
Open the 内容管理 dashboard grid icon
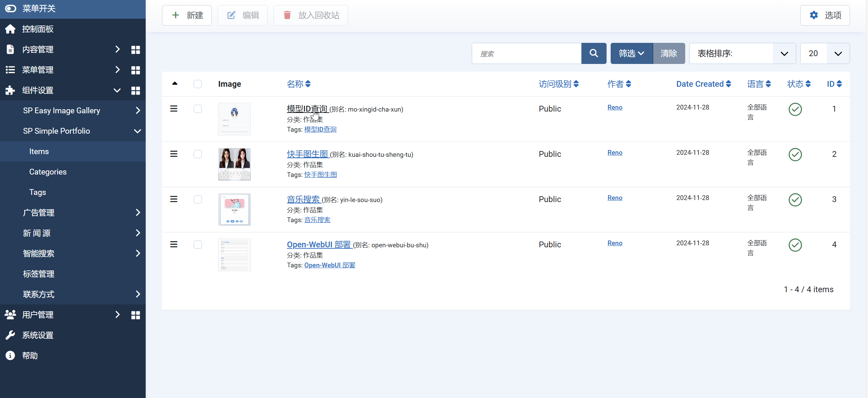click(135, 50)
